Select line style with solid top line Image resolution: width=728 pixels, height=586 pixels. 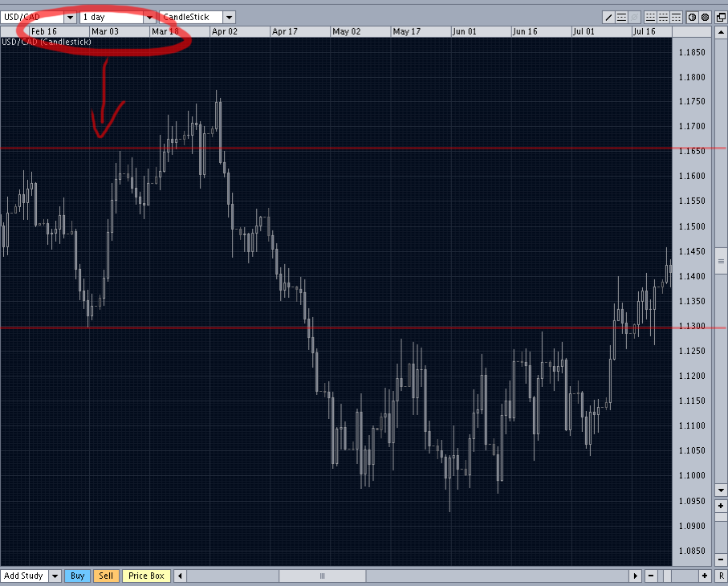click(x=677, y=18)
